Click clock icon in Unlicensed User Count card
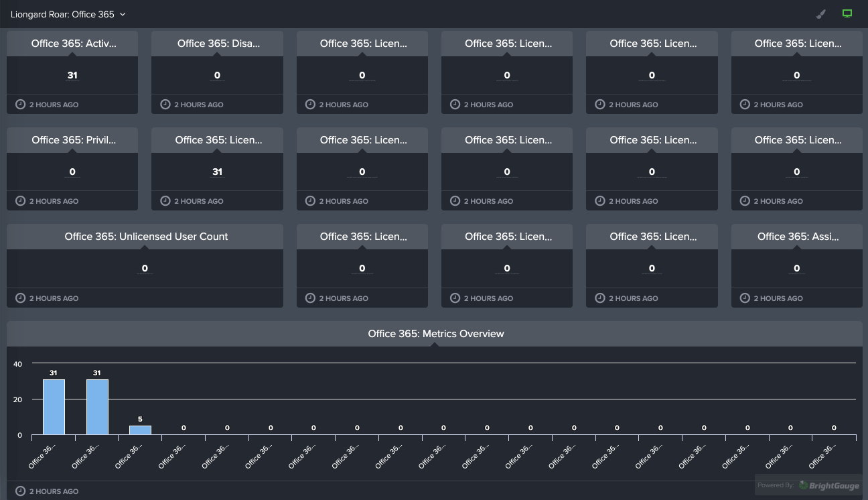The height and width of the screenshot is (500, 868). click(x=20, y=298)
